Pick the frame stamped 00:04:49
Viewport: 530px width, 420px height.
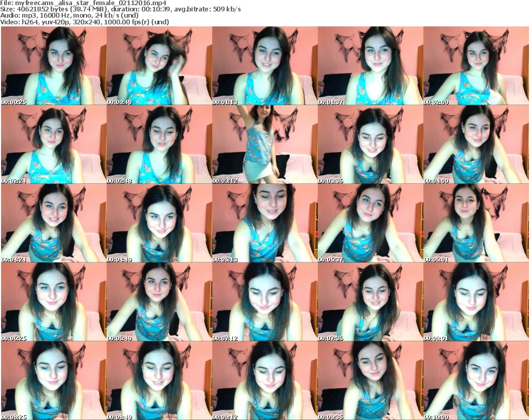click(159, 224)
